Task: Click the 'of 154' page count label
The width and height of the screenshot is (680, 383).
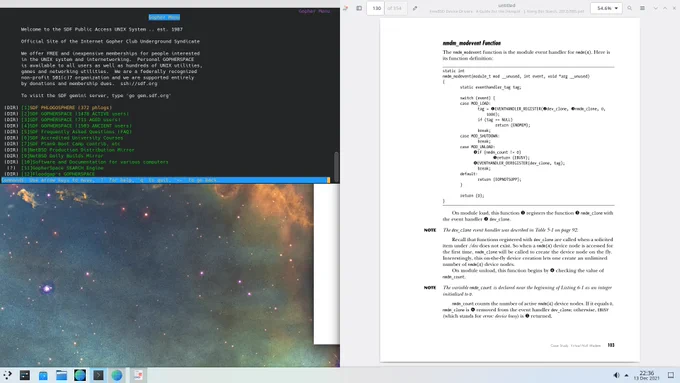Action: pos(394,8)
